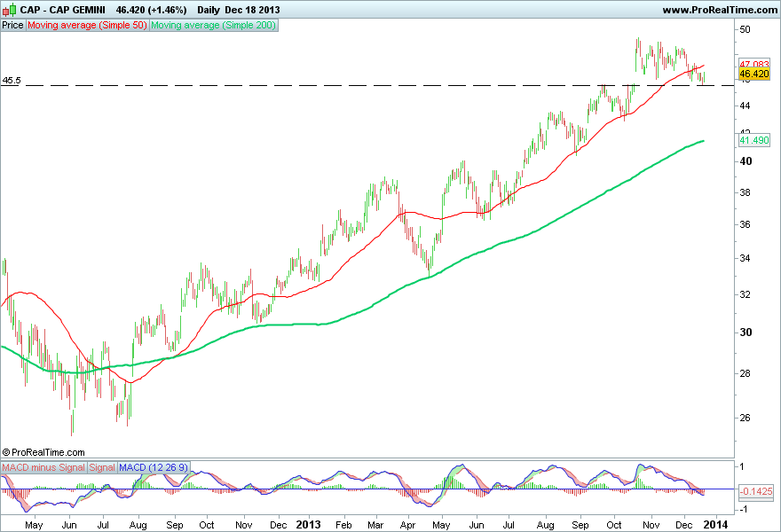Click the Daily timeframe label
The width and height of the screenshot is (781, 532).
[x=209, y=10]
